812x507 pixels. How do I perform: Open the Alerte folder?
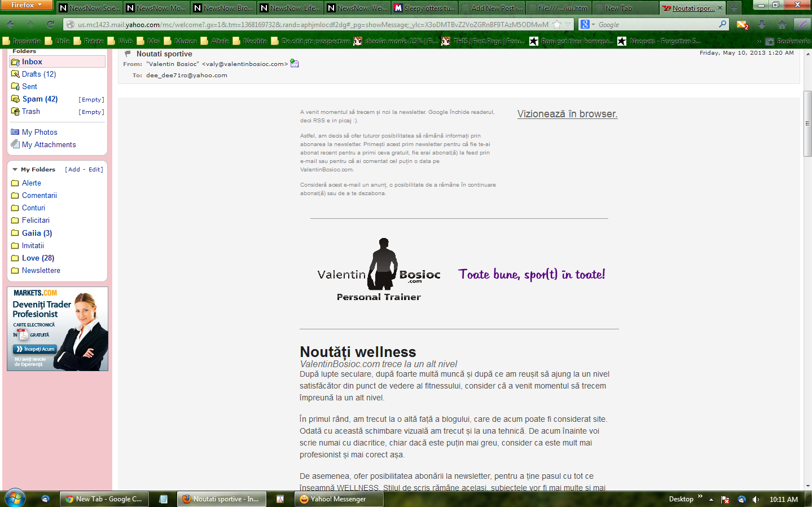point(31,183)
